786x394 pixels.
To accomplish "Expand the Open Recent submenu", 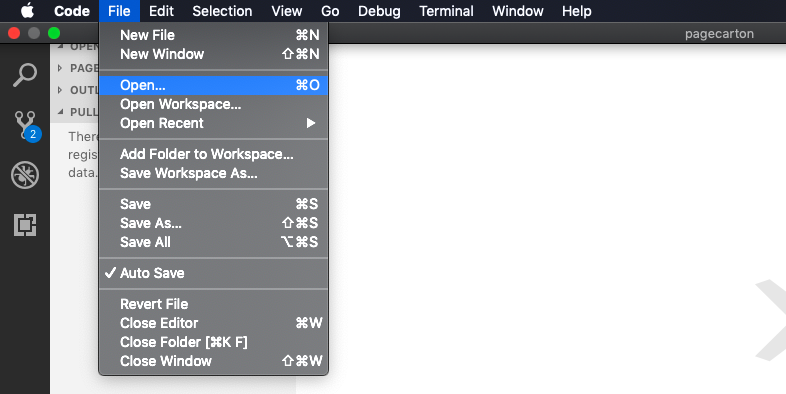I will (214, 123).
